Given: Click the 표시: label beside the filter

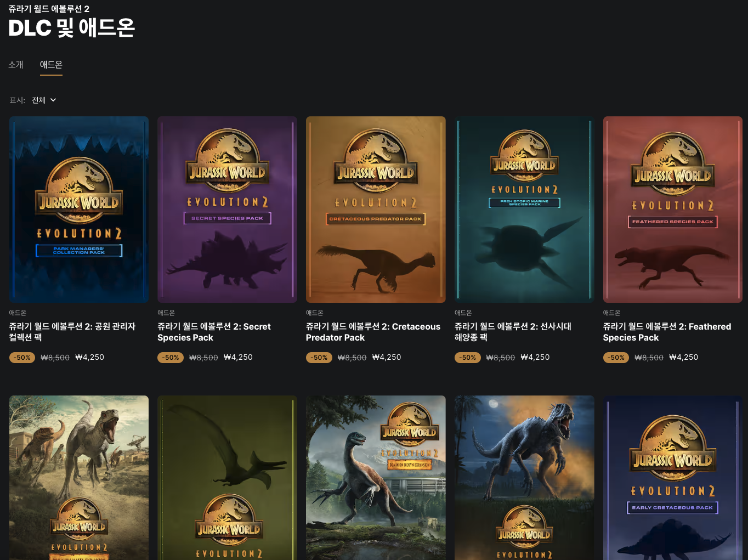Looking at the screenshot, I should 18,100.
